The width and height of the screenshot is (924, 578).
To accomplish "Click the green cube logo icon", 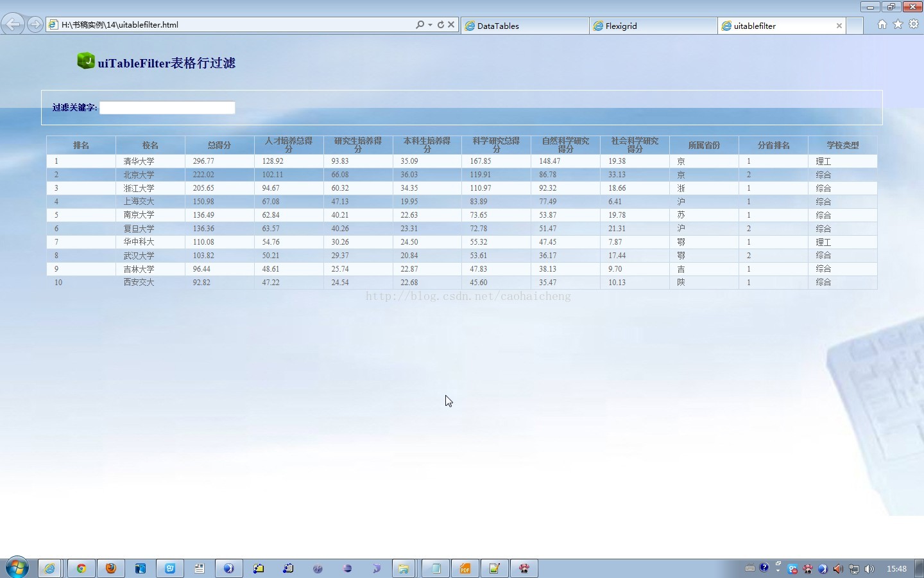I will click(86, 61).
